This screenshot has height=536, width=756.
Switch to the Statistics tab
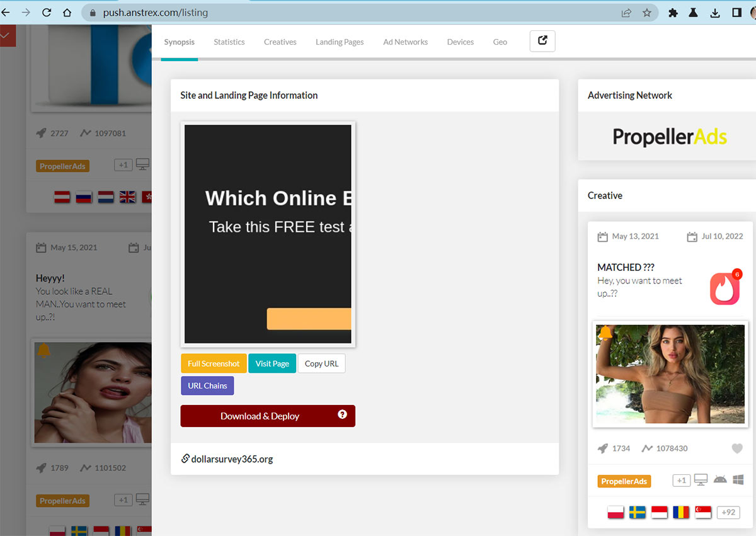tap(229, 42)
